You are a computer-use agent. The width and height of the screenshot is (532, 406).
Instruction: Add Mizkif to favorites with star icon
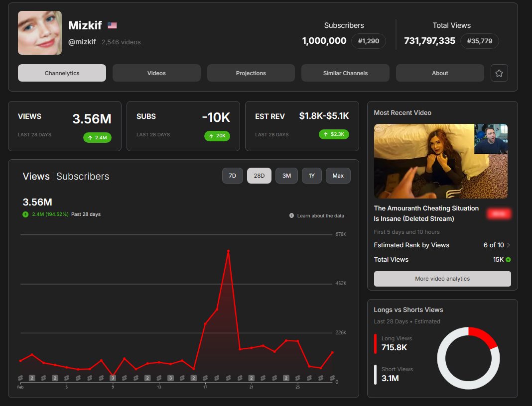point(499,73)
